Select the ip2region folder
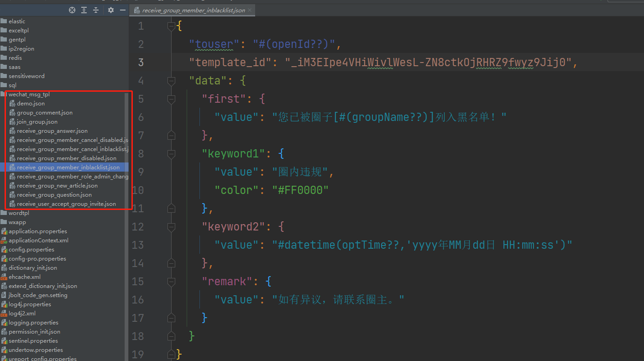The height and width of the screenshot is (361, 644). [21, 49]
